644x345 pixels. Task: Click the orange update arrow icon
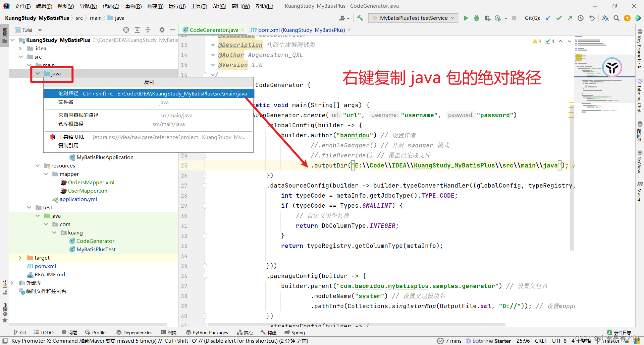tap(627, 18)
